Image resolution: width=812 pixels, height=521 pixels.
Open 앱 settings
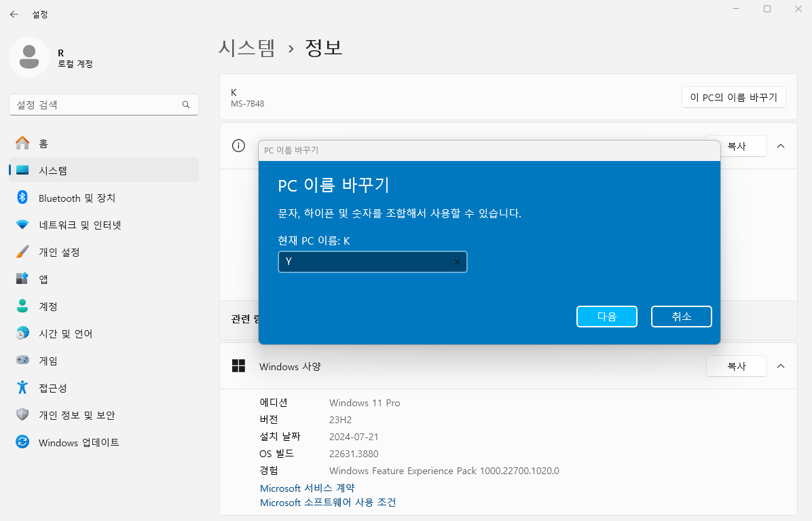pos(104,279)
